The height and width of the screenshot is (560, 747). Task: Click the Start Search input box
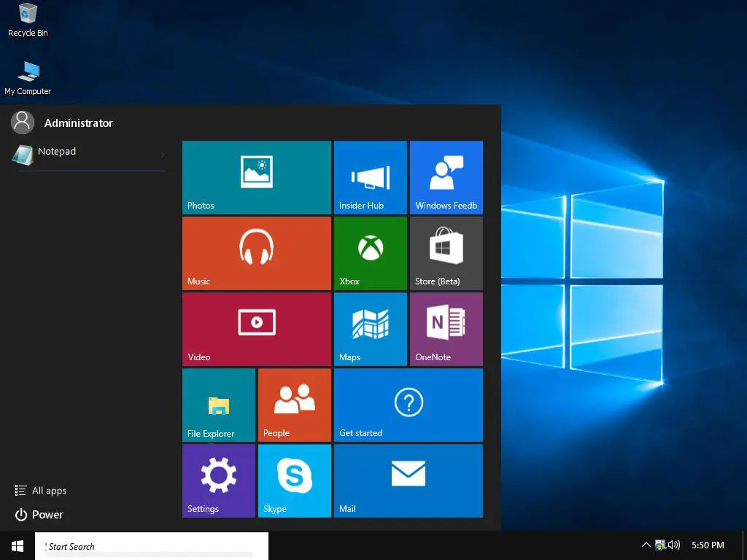click(x=152, y=546)
